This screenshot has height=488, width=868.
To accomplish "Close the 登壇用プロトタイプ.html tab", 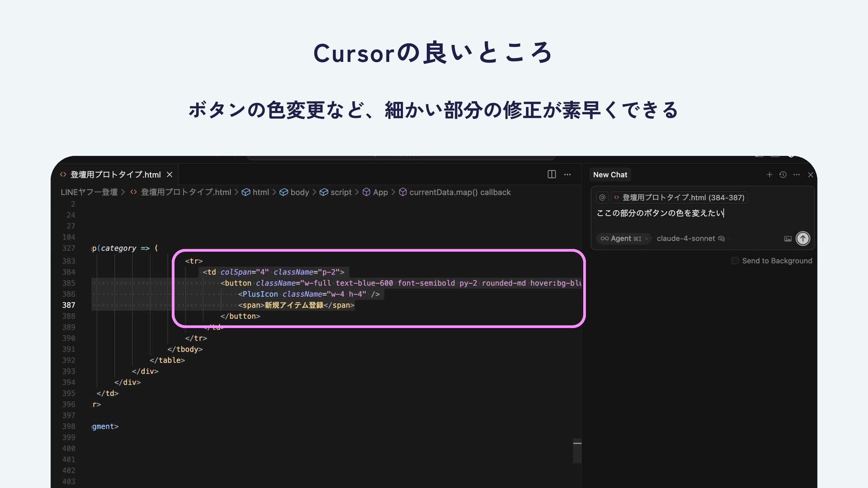I will point(170,174).
